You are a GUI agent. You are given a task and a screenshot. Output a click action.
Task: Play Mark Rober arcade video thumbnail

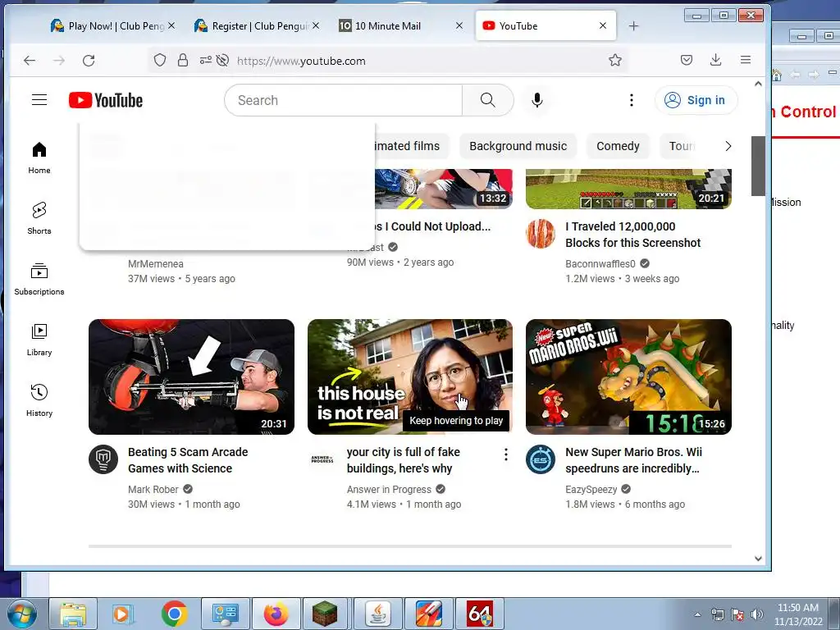click(x=191, y=377)
